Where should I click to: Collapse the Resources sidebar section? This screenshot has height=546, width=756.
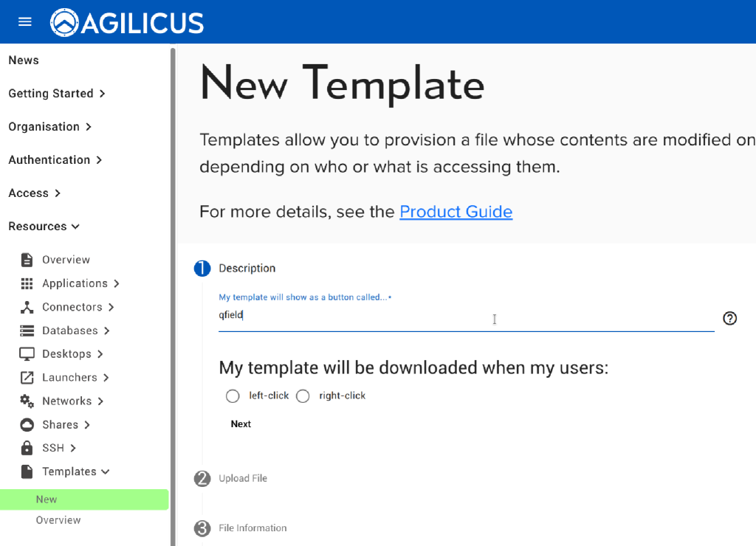coord(44,227)
